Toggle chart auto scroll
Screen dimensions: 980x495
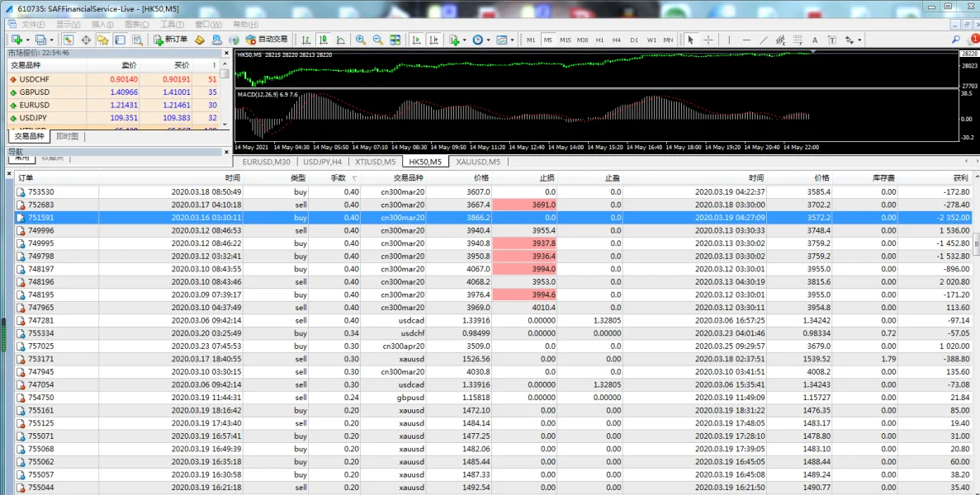coord(416,40)
